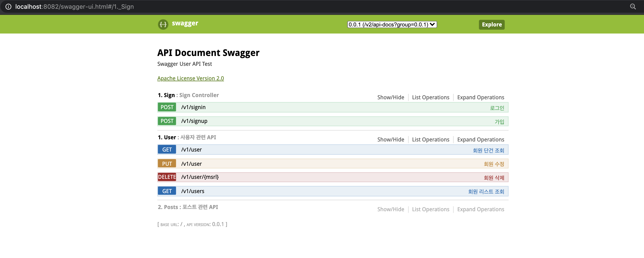This screenshot has width=644, height=258.
Task: Click the 가입 description link
Action: click(499, 122)
